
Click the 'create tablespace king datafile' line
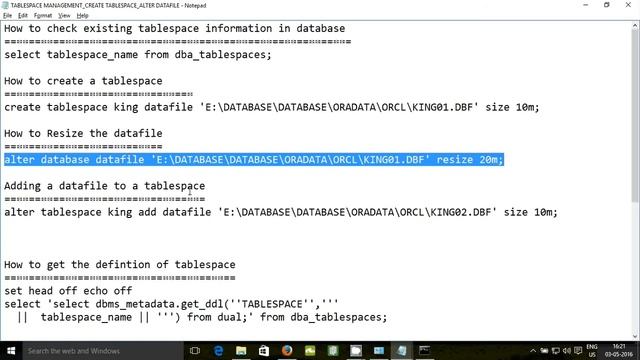[x=272, y=107]
